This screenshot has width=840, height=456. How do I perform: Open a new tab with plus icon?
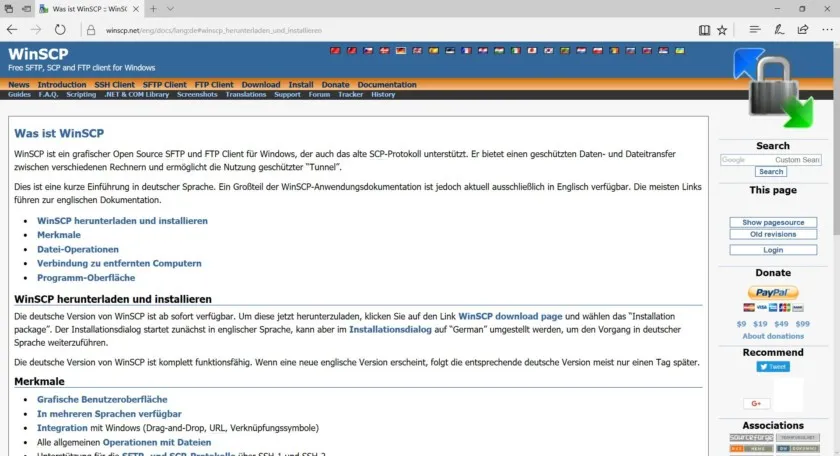click(x=154, y=9)
